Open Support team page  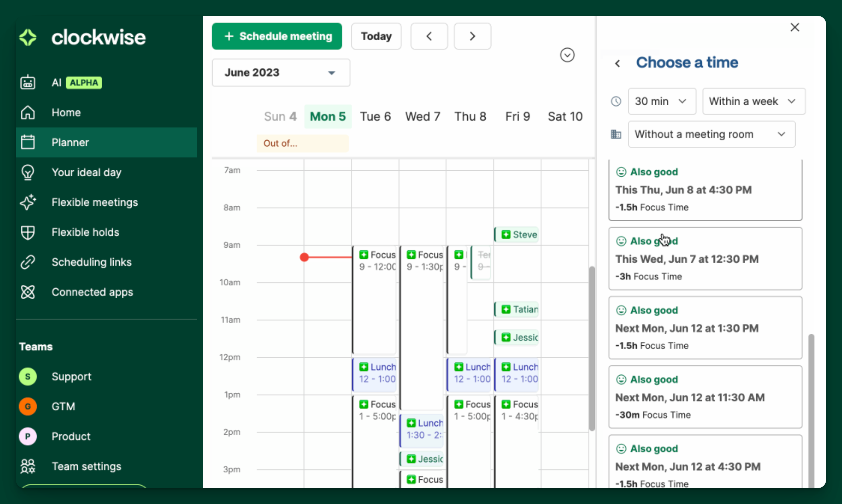click(x=71, y=376)
